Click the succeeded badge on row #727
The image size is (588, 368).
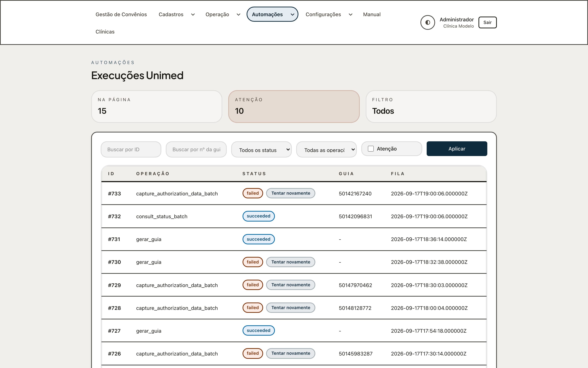point(259,330)
